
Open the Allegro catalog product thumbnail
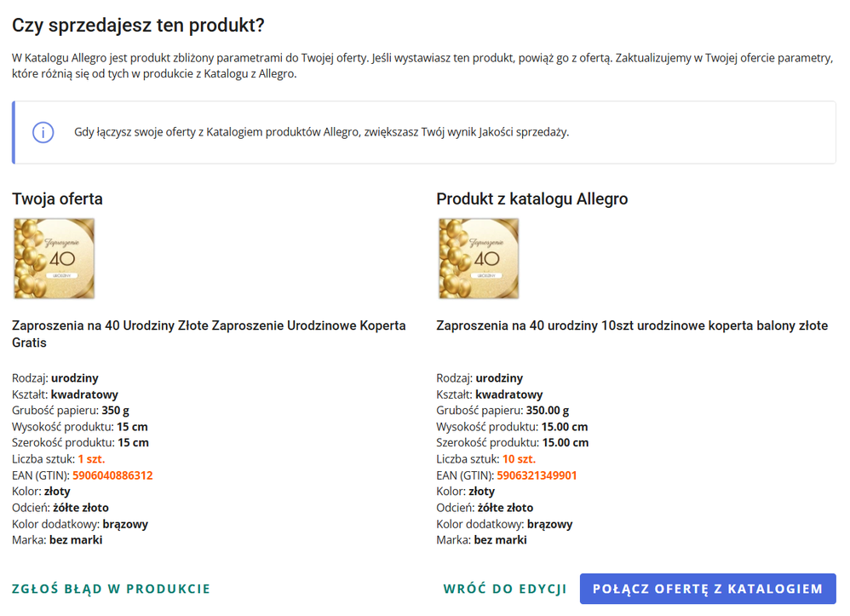coord(479,259)
